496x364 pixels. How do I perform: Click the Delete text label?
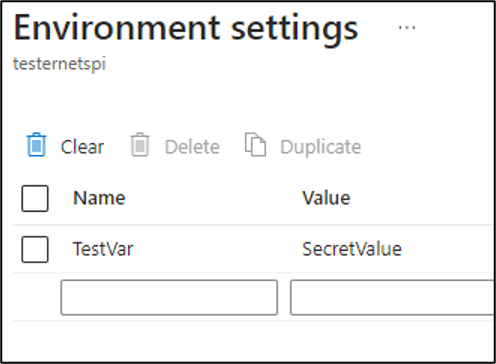[192, 147]
